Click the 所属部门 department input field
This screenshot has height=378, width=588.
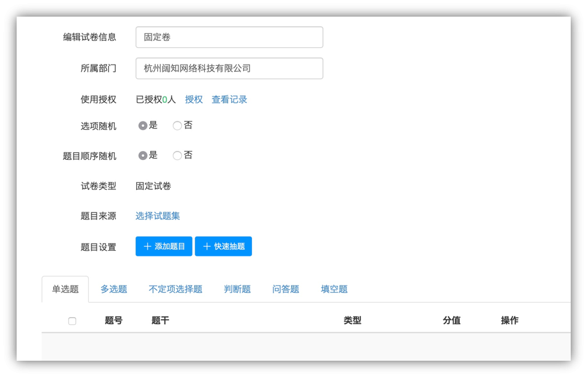(x=229, y=68)
